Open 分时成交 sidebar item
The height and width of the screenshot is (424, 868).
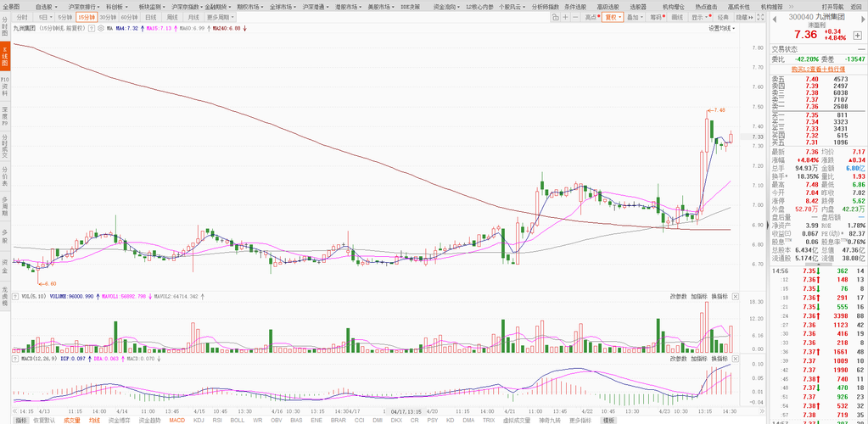[5, 146]
